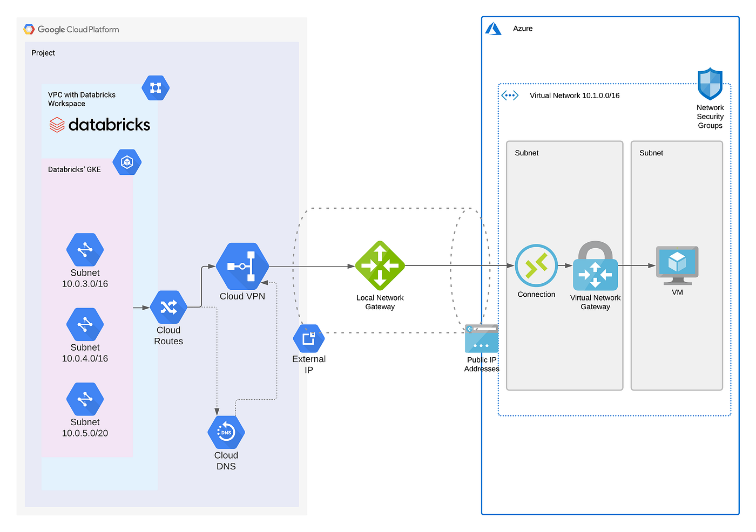Select the Virtual Network Gateway icon
The height and width of the screenshot is (532, 756).
tap(595, 274)
